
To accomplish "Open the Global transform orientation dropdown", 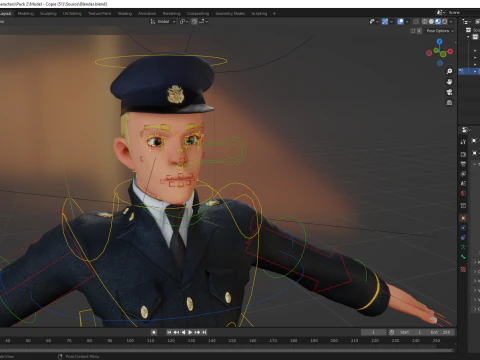I will 163,22.
